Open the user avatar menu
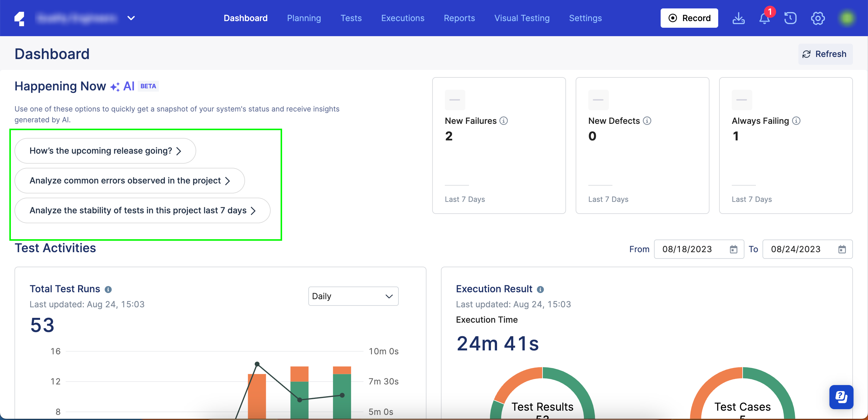The width and height of the screenshot is (868, 420). [x=846, y=18]
